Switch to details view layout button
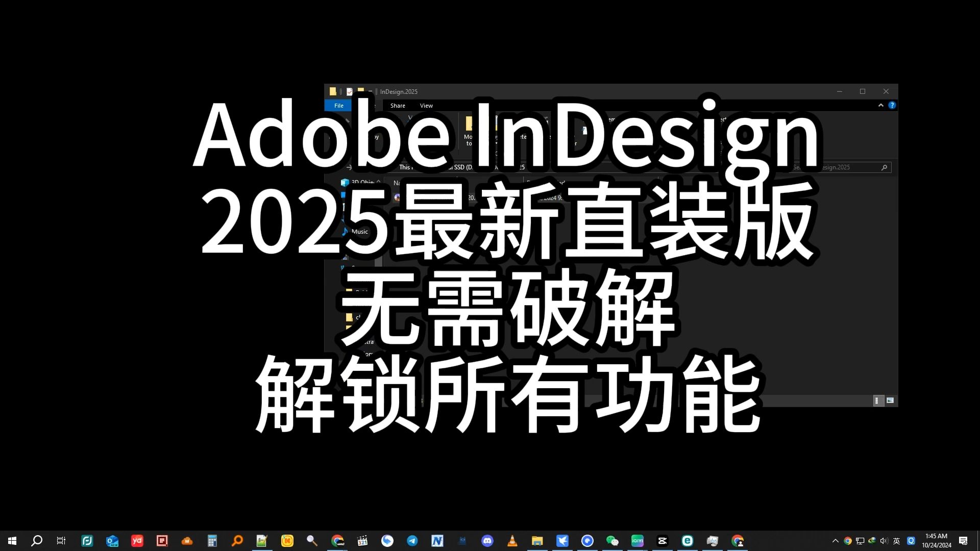The image size is (980, 551). click(x=878, y=400)
